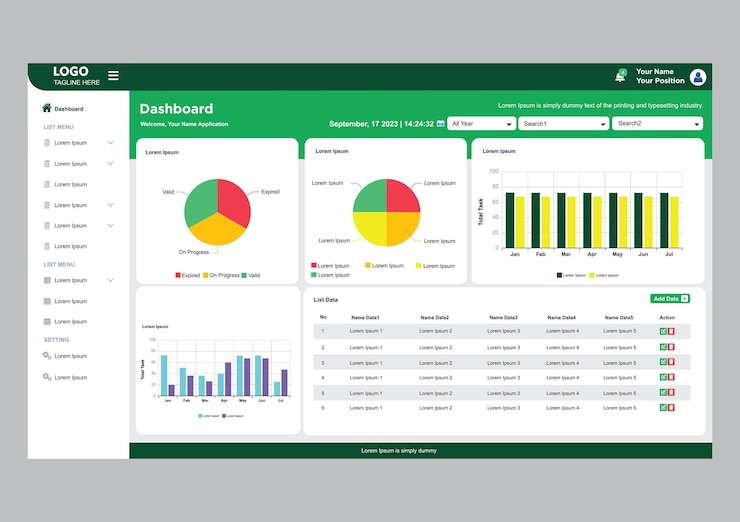740x522 pixels.
Task: Select sixth Lorem Ipsum item in first LIST MENU
Action: tap(66, 246)
